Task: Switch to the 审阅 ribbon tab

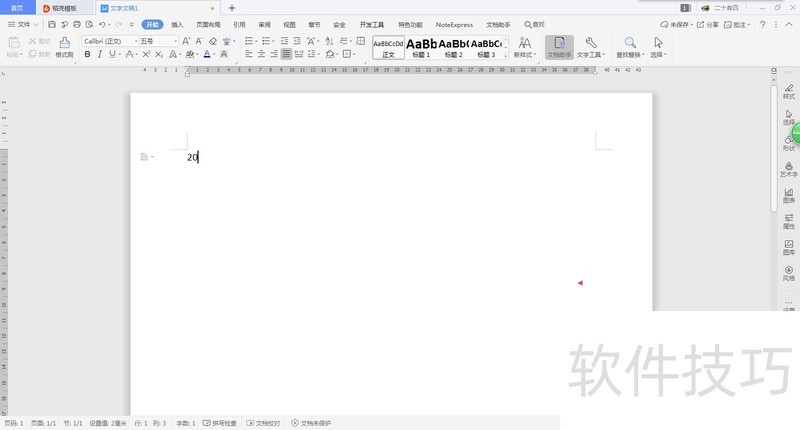Action: [x=264, y=24]
